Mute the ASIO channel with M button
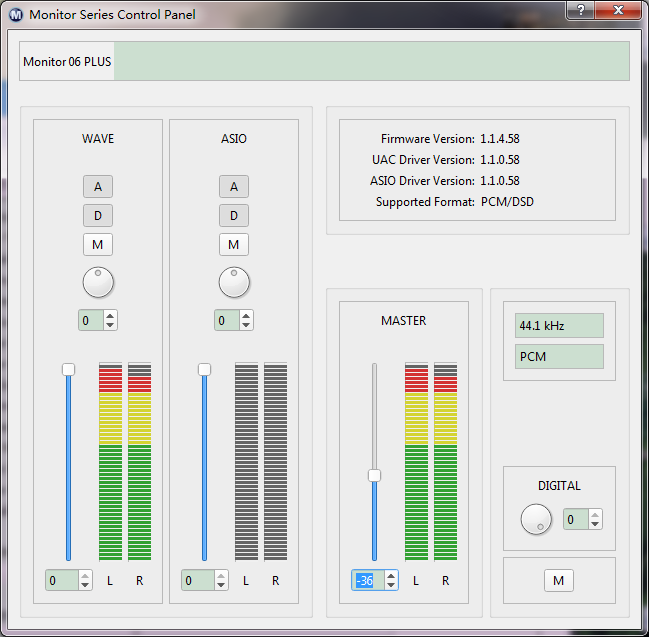The width and height of the screenshot is (649, 637). 234,244
